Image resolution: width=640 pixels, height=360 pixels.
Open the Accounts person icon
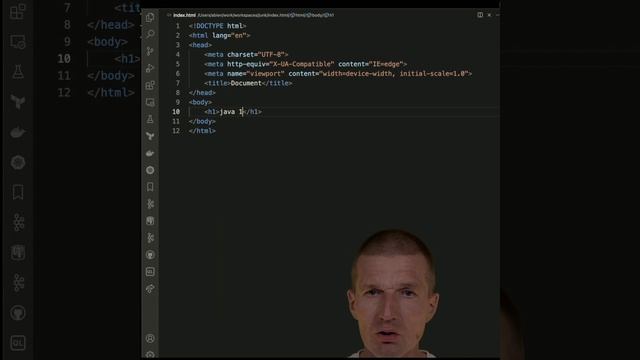[150, 338]
